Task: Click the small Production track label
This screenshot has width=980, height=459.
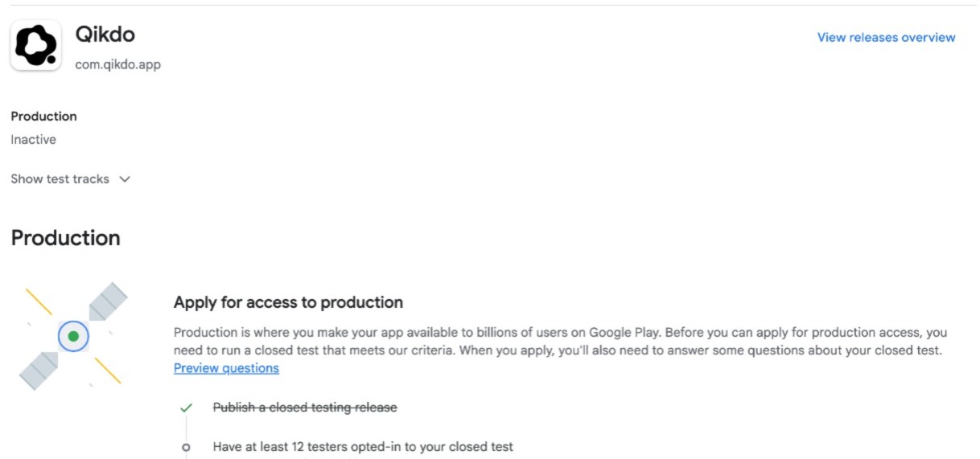Action: [44, 117]
